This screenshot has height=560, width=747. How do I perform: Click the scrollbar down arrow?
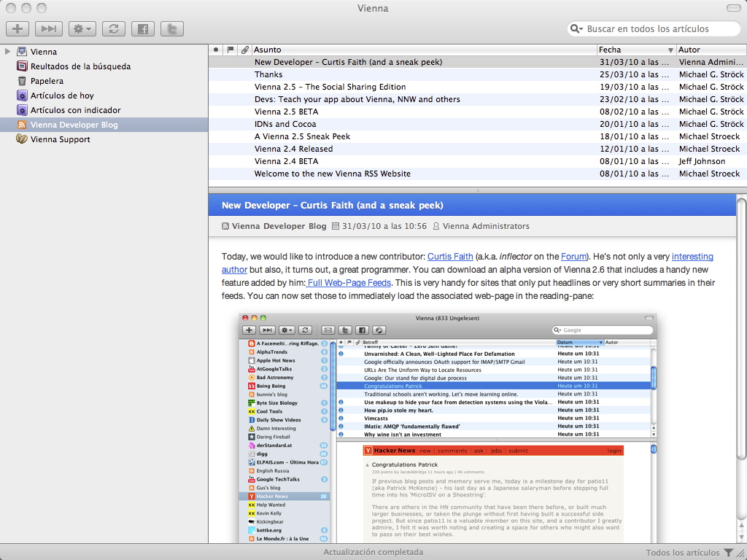click(741, 537)
